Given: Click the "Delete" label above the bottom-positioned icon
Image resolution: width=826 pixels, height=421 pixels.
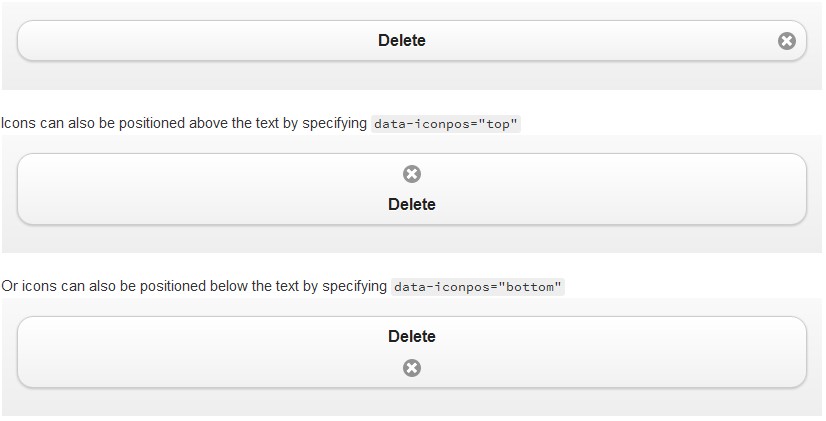Looking at the screenshot, I should 412,336.
